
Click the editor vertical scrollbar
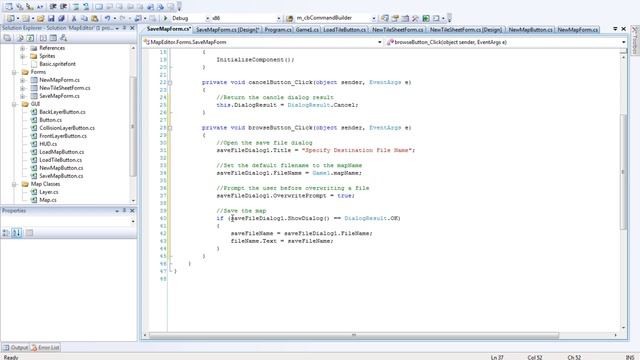pos(623,171)
